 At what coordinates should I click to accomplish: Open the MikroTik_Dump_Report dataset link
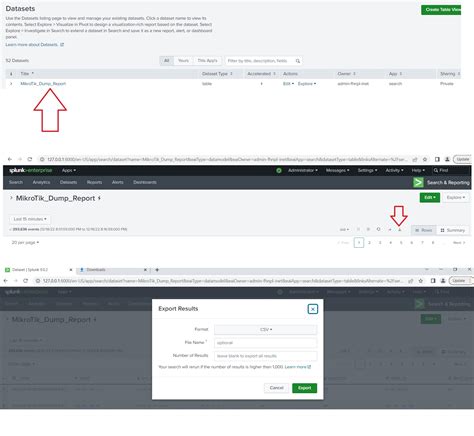click(x=43, y=84)
